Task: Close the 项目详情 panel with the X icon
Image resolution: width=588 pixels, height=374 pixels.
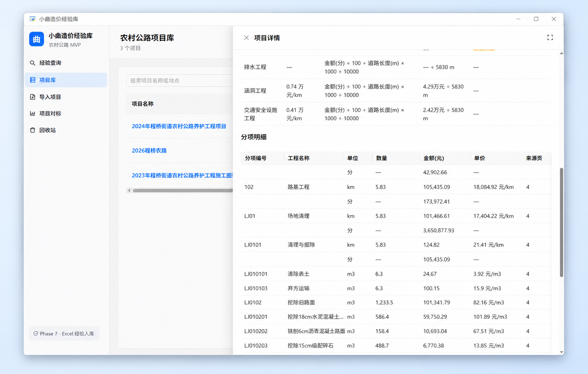Action: [246, 38]
